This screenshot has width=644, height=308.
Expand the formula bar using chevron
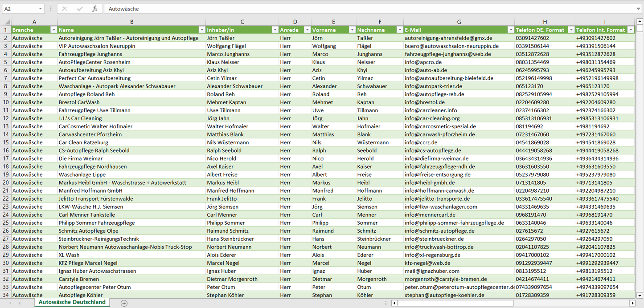pyautogui.click(x=639, y=9)
